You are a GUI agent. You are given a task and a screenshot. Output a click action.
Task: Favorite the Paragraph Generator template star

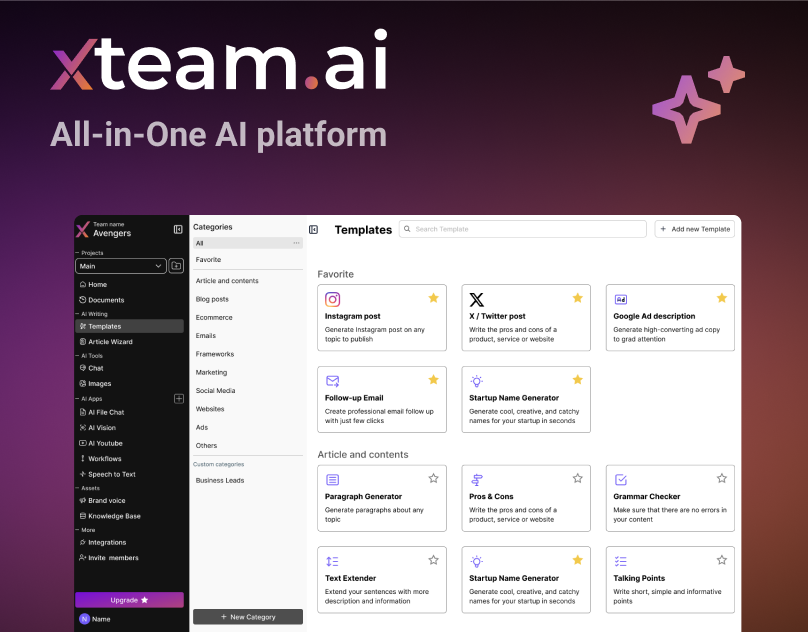[x=433, y=479]
